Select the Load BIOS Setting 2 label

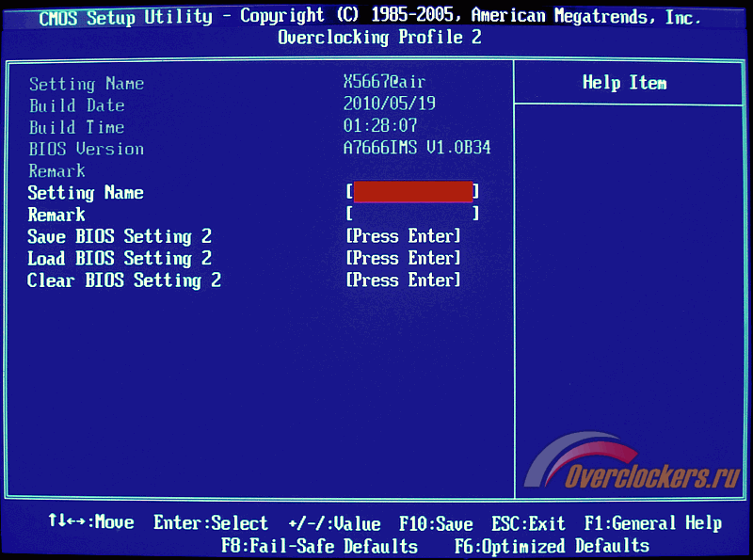click(120, 259)
